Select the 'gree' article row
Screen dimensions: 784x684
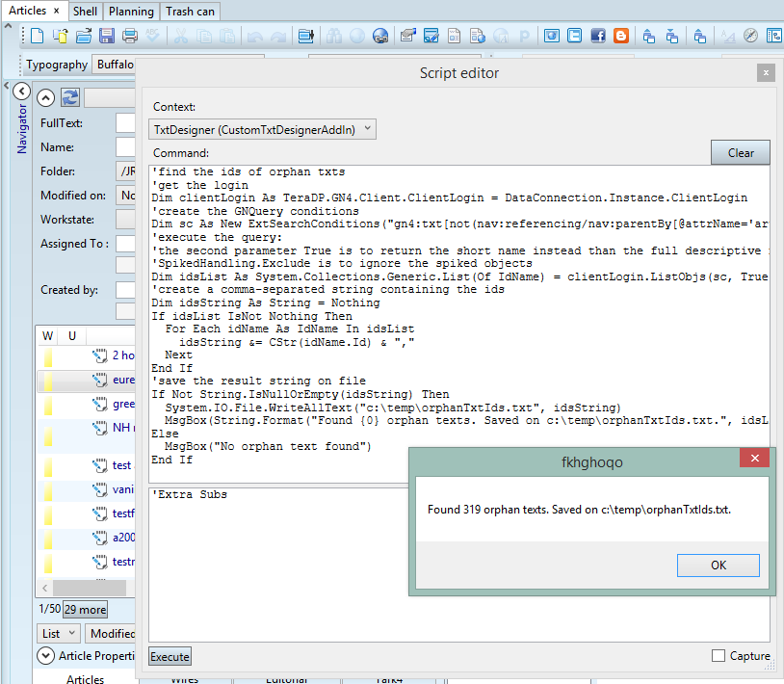click(87, 404)
